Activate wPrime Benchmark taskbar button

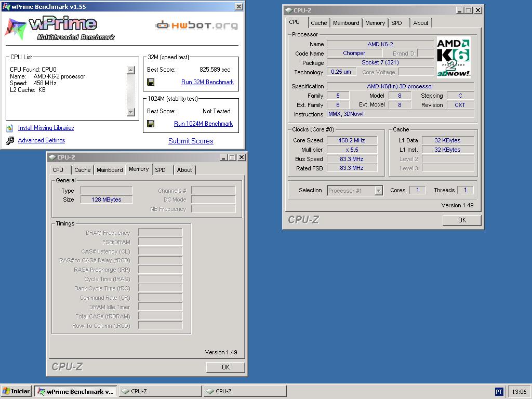pyautogui.click(x=76, y=391)
